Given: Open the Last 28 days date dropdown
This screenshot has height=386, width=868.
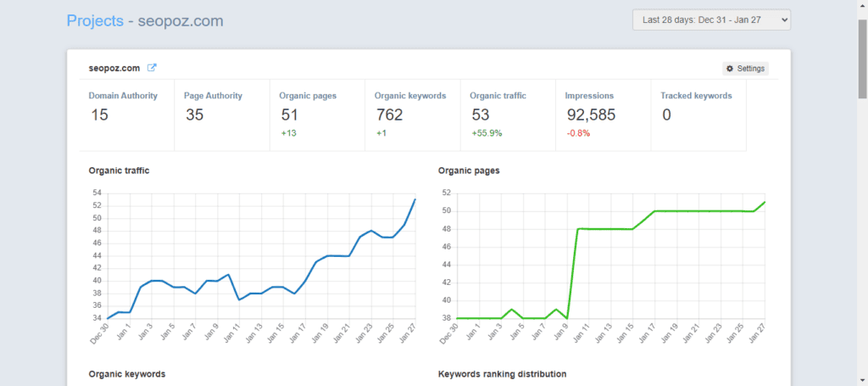Looking at the screenshot, I should click(x=711, y=20).
